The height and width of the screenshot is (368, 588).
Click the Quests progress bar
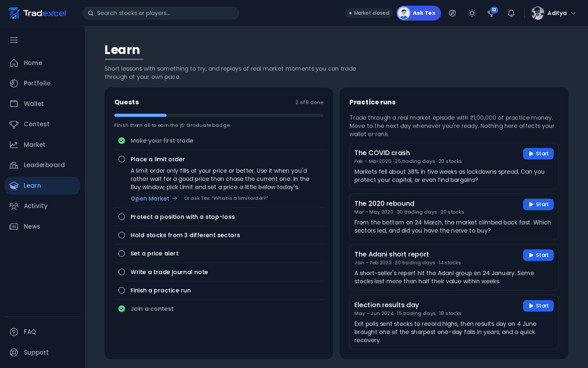(x=219, y=115)
